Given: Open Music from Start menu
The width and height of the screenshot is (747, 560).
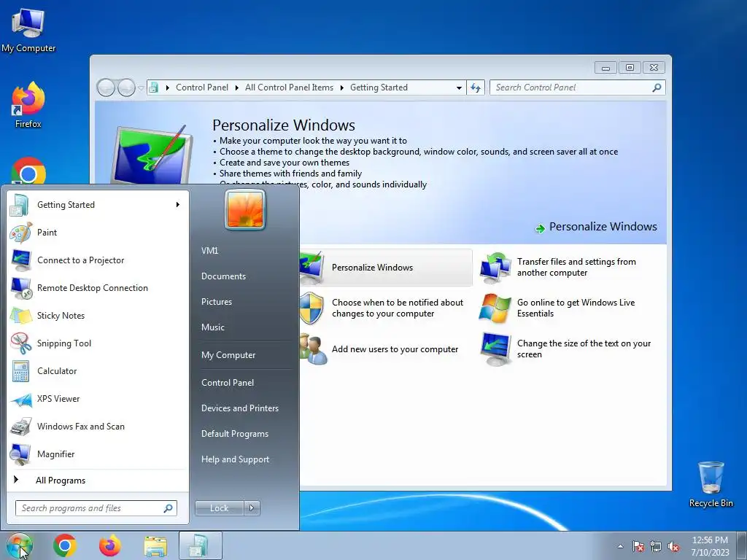Looking at the screenshot, I should point(212,327).
